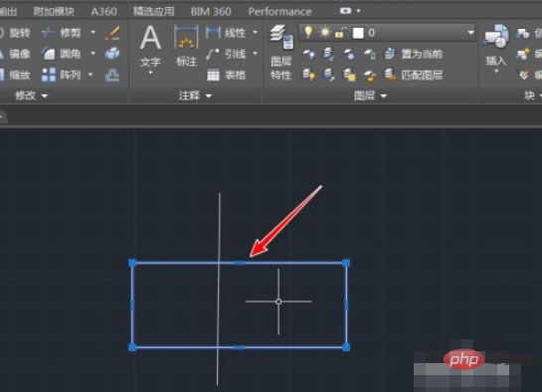Choose the Linear (线性) dimension tool
This screenshot has height=392, width=542.
(x=226, y=33)
